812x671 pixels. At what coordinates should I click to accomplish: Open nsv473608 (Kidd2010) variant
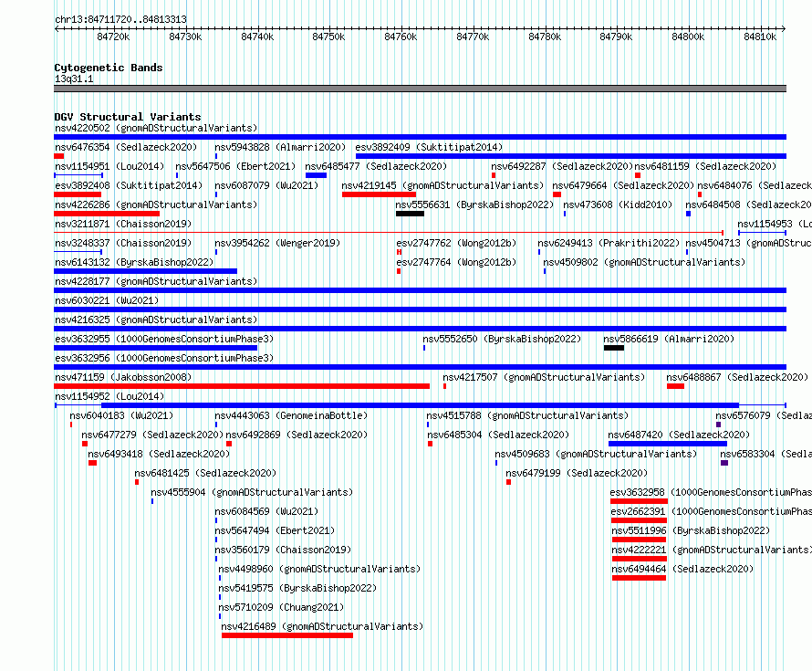[618, 204]
